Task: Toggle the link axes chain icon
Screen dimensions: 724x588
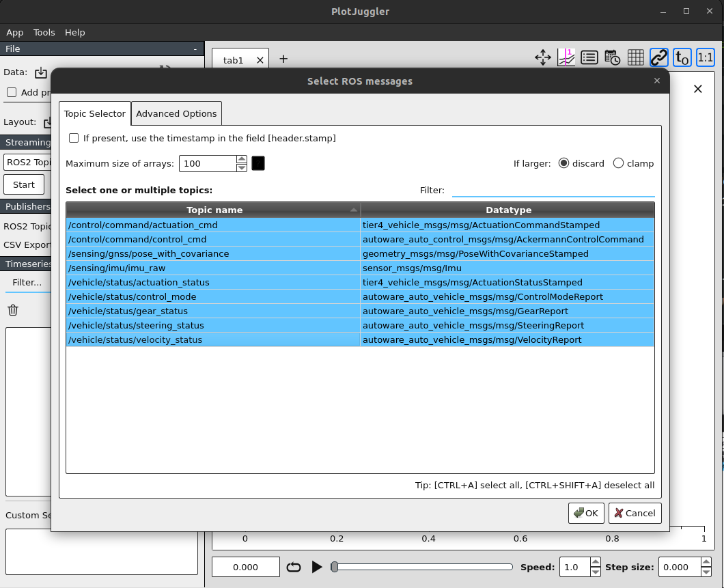Action: (x=659, y=57)
